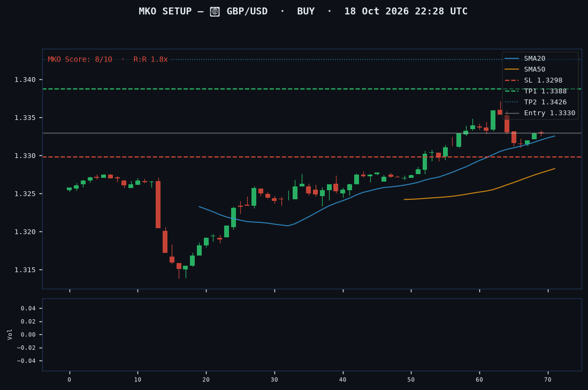Click the 1.340 price axis label
This screenshot has width=588, height=390.
pos(25,80)
